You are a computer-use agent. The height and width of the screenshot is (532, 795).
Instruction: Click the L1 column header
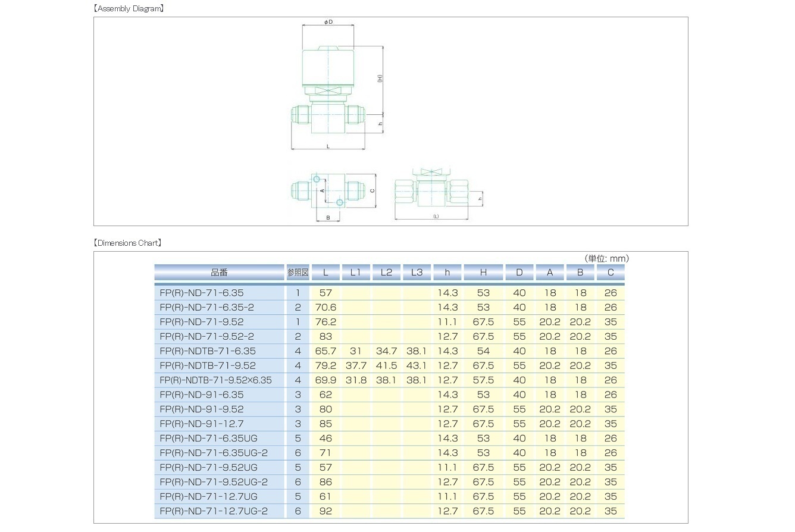[356, 271]
